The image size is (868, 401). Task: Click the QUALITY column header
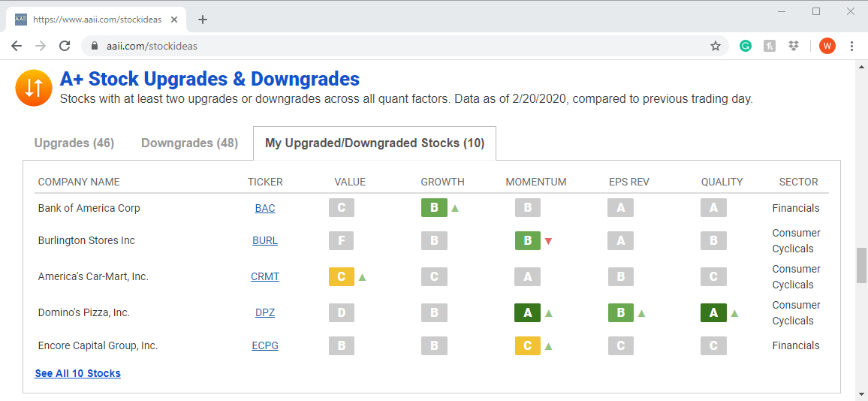(x=722, y=182)
